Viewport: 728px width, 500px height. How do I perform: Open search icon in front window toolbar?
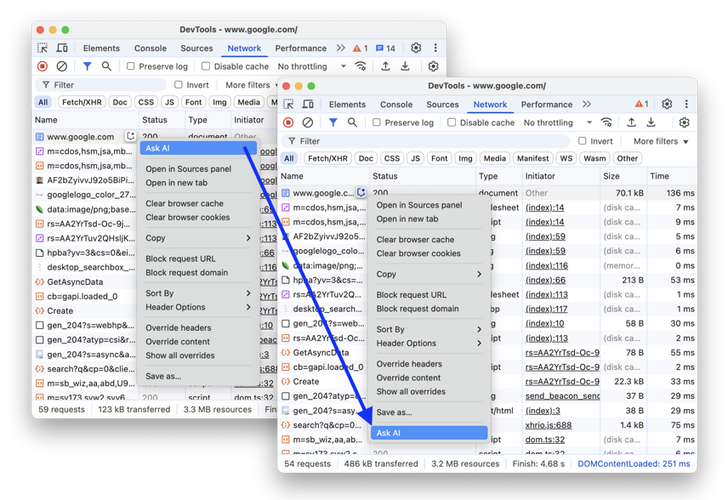tap(352, 123)
